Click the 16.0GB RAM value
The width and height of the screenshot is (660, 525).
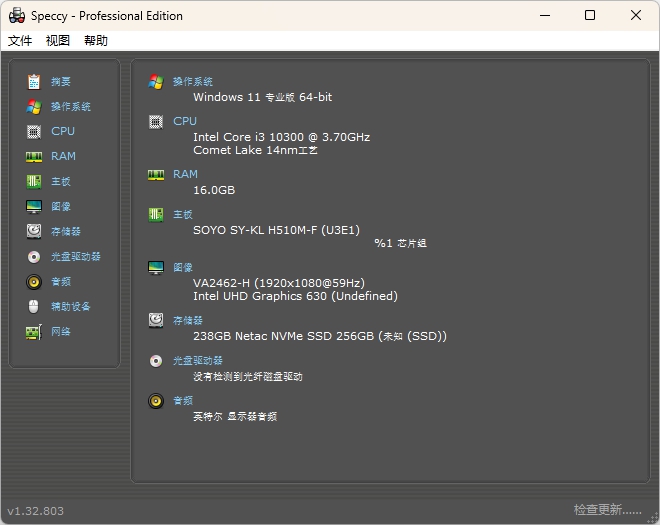[x=214, y=190]
